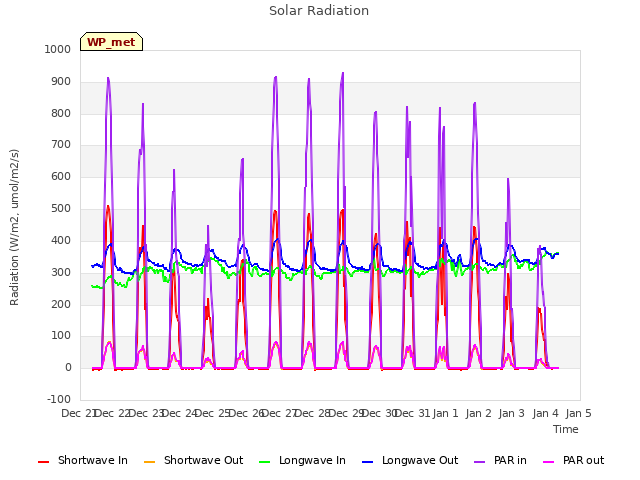The width and height of the screenshot is (640, 480).
Task: Click the 500 y-axis tick label
Action: tap(61, 209)
